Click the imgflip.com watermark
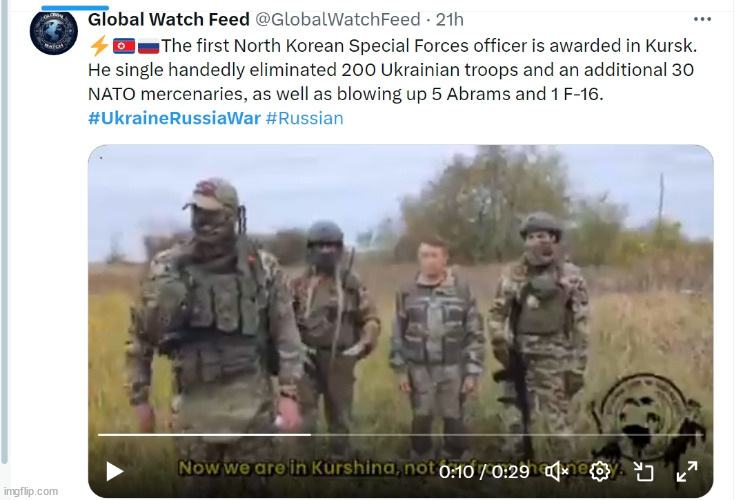 pos(31,491)
